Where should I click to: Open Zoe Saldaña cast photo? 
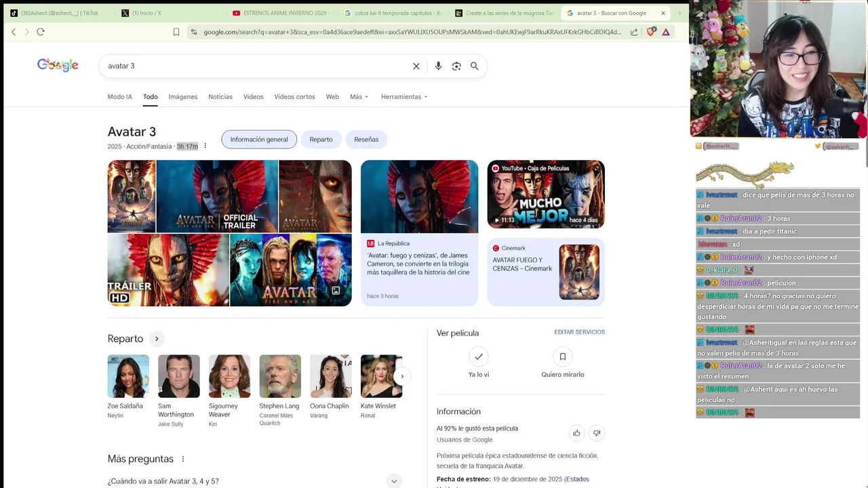click(x=128, y=376)
